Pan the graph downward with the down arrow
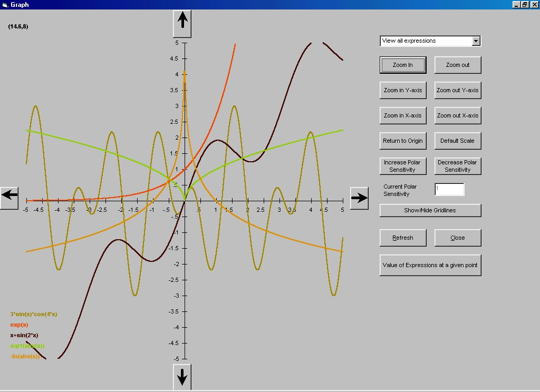Screen dimensions: 540x392 tap(182, 377)
